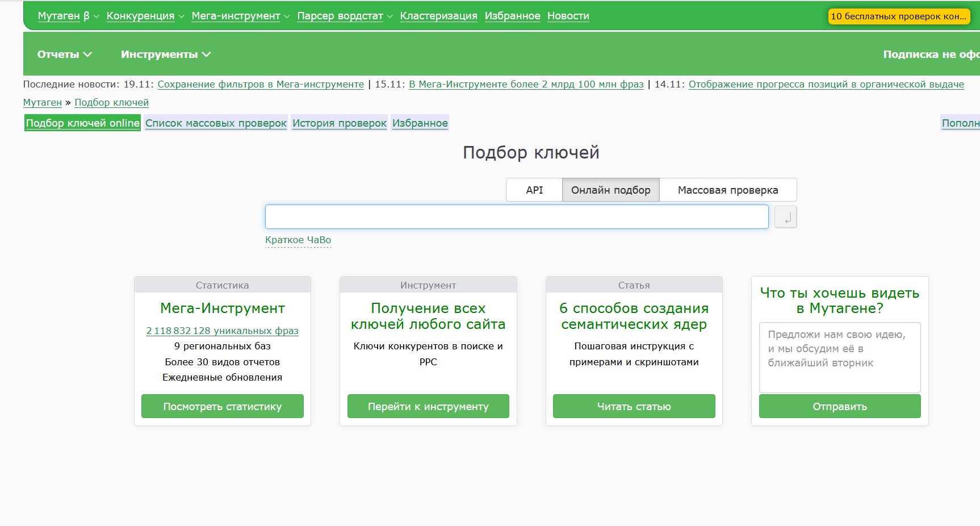Click the yellow free checks banner
This screenshot has height=526, width=980.
(898, 16)
